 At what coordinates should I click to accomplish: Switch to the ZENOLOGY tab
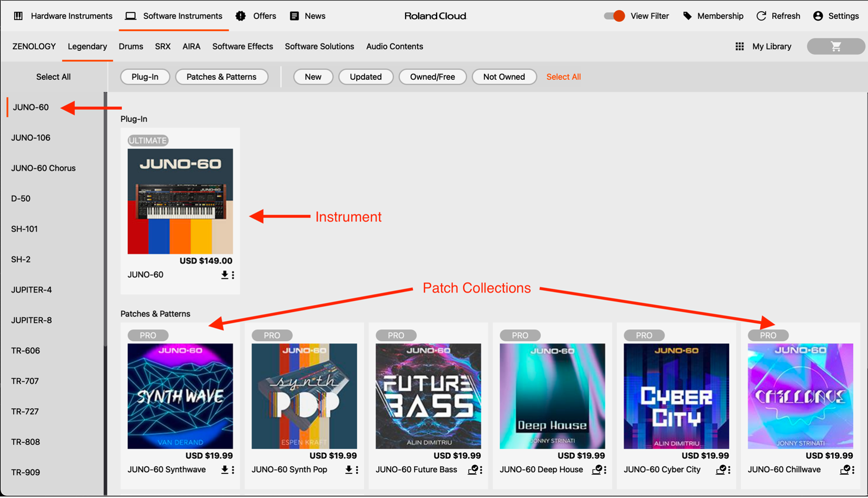(x=34, y=46)
